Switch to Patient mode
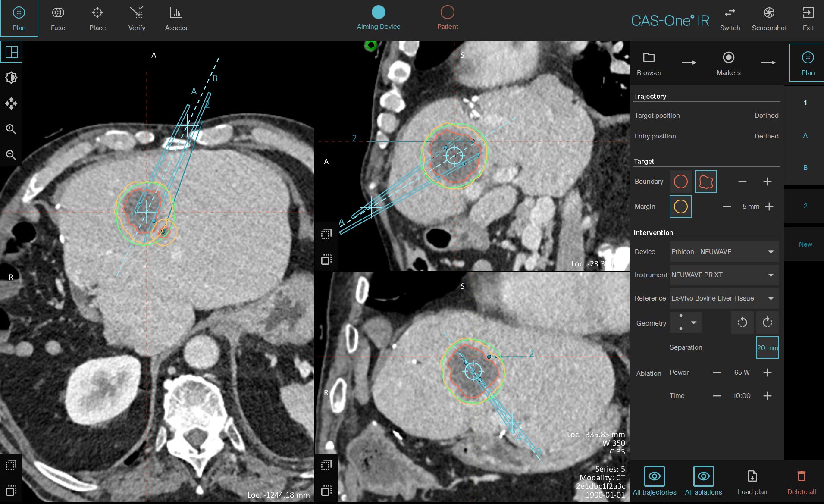This screenshot has height=504, width=824. [x=447, y=17]
